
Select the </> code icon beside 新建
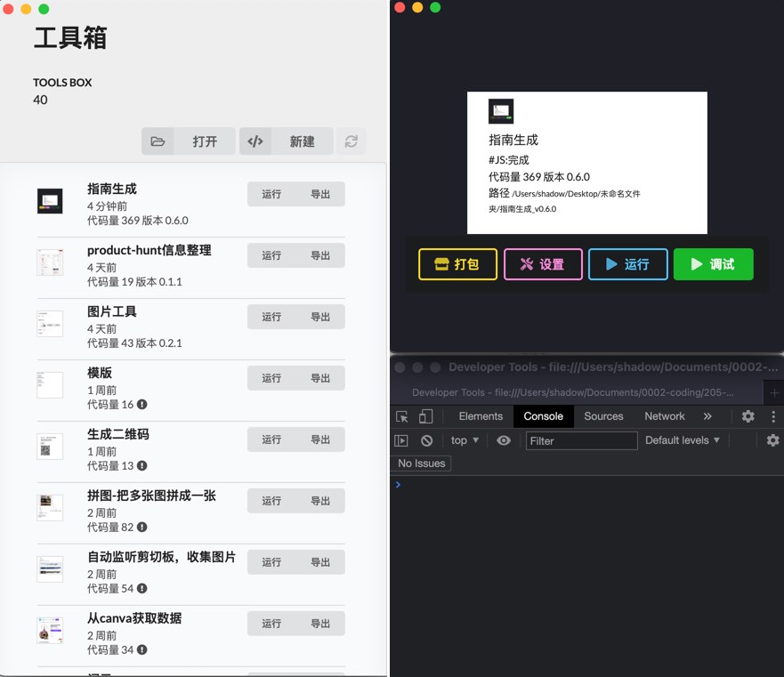coord(257,141)
